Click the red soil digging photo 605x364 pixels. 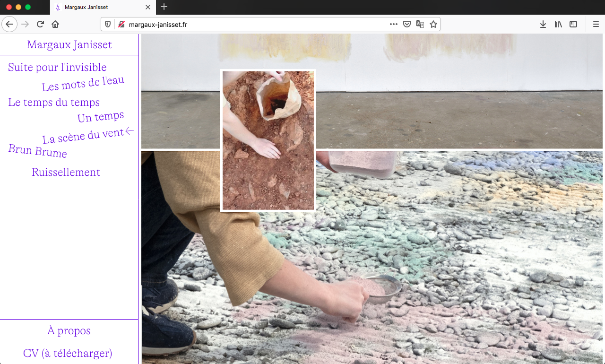(x=268, y=140)
